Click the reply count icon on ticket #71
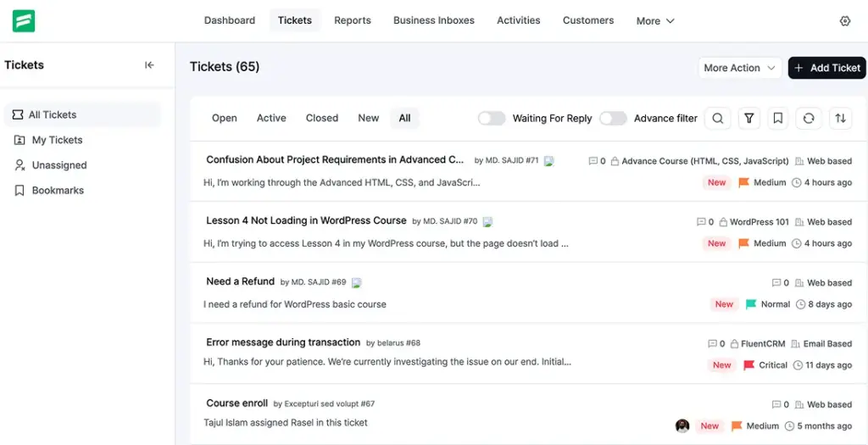The width and height of the screenshot is (868, 445). pyautogui.click(x=593, y=161)
